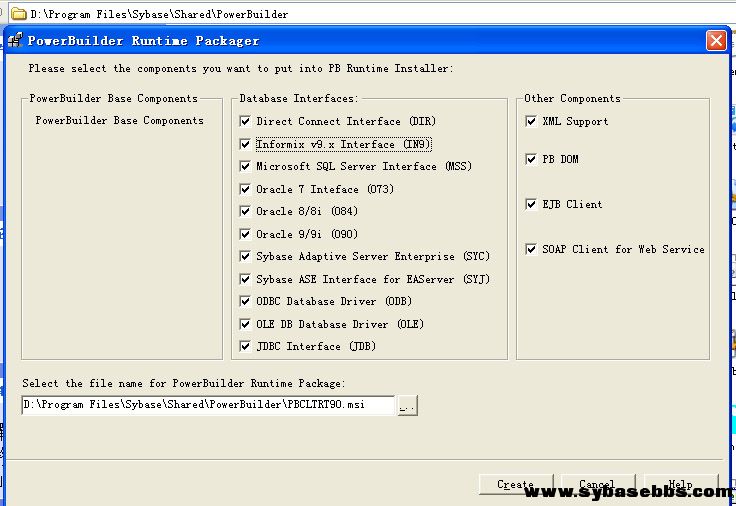Viewport: 736px width, 506px height.
Task: Toggle Oracle 9/9i (O90) checkbox
Action: [245, 234]
